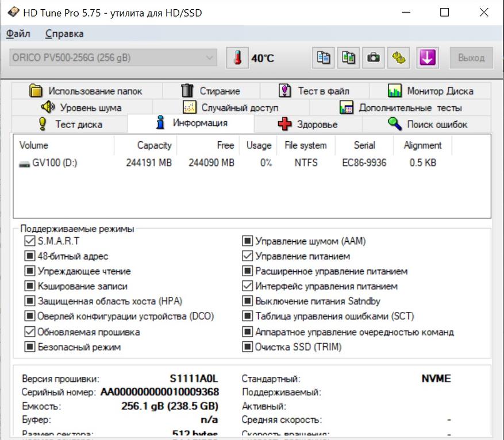The width and height of the screenshot is (504, 440).
Task: Click the second copy screenshot icon
Action: click(x=348, y=58)
